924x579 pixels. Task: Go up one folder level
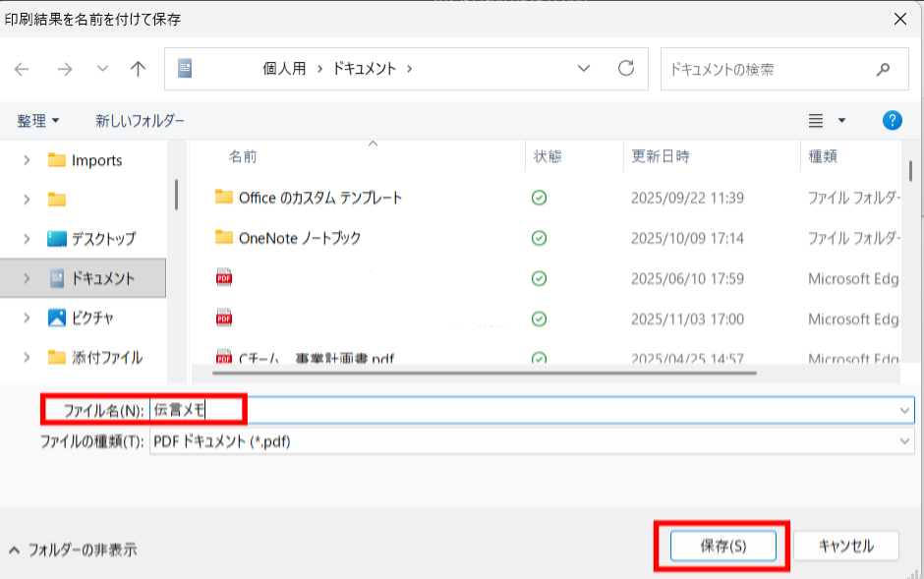[138, 69]
